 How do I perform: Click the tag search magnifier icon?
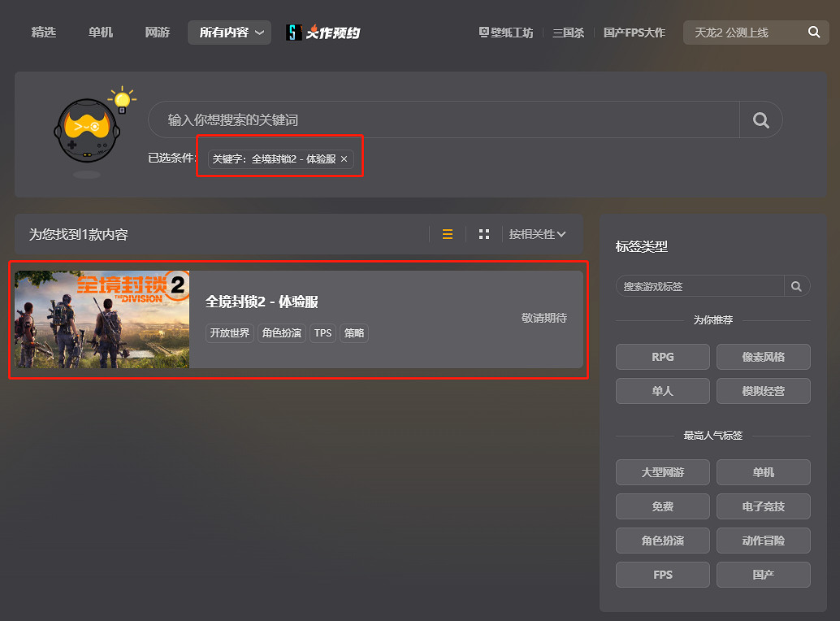pos(796,286)
